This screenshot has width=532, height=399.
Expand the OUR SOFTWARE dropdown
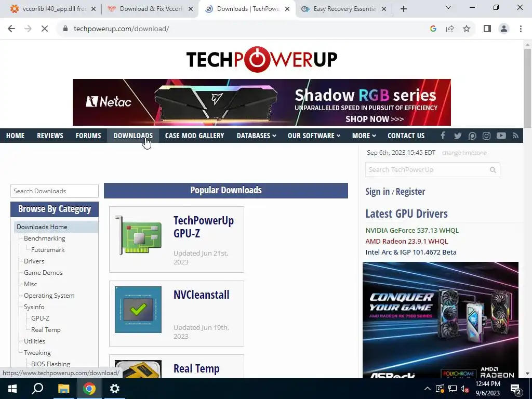click(x=314, y=136)
